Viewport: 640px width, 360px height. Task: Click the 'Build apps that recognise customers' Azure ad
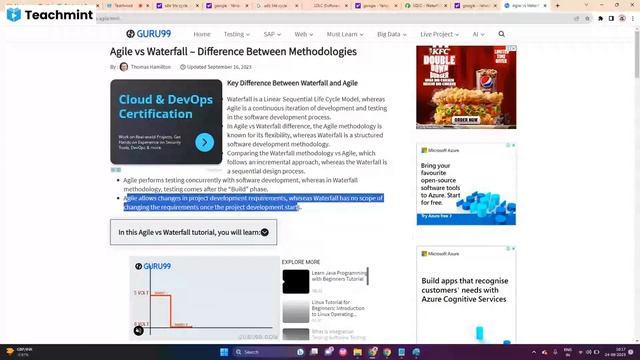pyautogui.click(x=466, y=295)
